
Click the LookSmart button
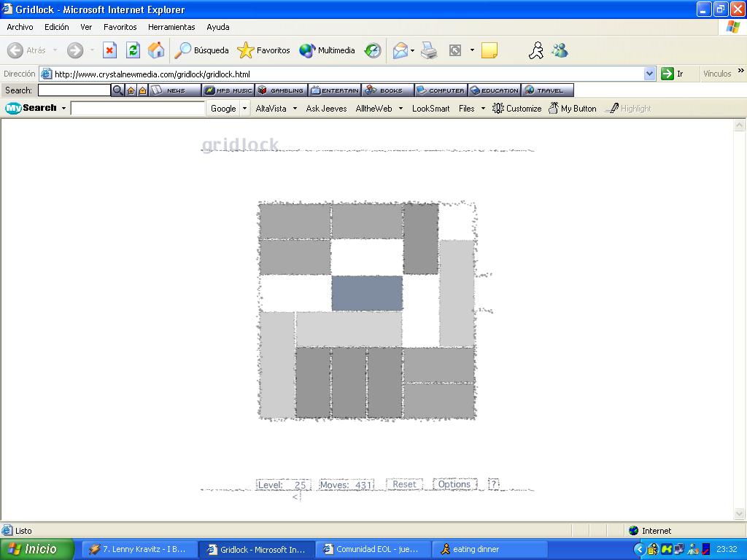[430, 108]
